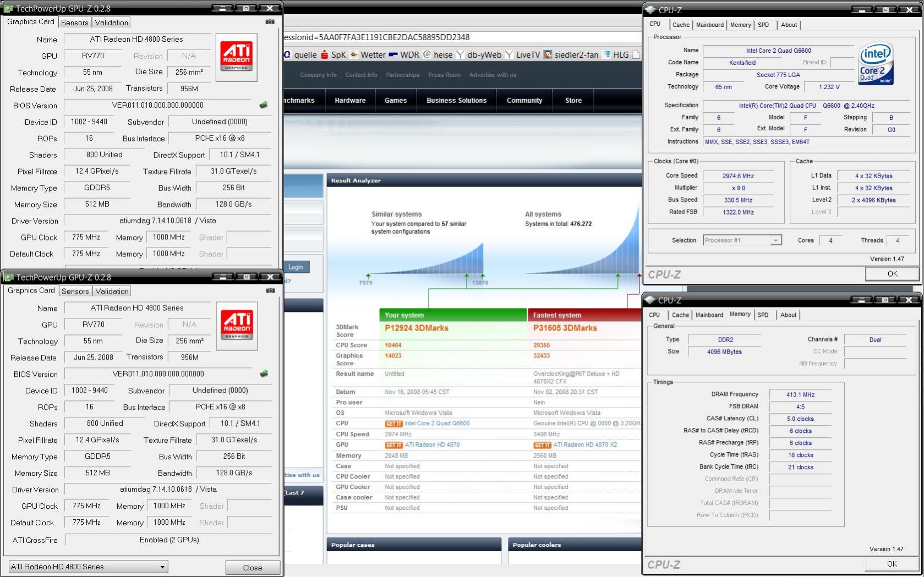Click the title bar icon of bottom CPU-Z window
Screen dimensions: 924x577
coord(650,300)
